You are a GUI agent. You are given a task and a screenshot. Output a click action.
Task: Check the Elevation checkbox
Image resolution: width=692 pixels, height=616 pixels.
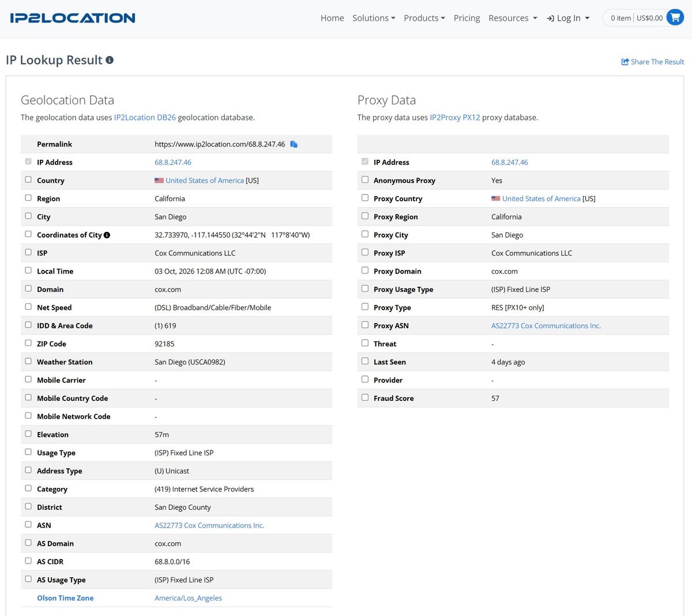click(28, 434)
